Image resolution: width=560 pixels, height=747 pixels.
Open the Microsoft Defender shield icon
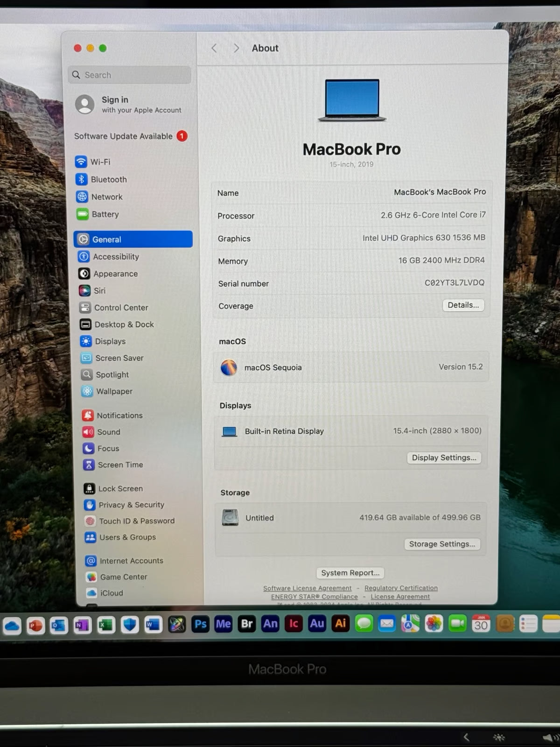tap(130, 625)
